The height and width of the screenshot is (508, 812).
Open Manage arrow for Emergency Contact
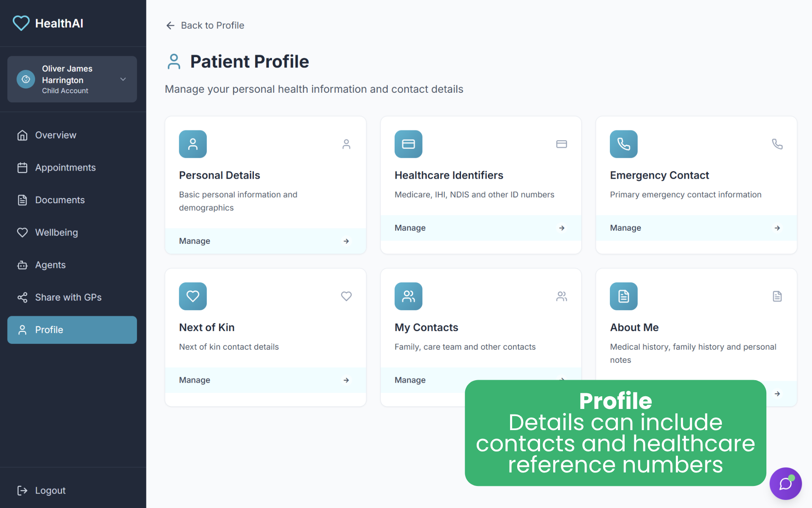777,228
